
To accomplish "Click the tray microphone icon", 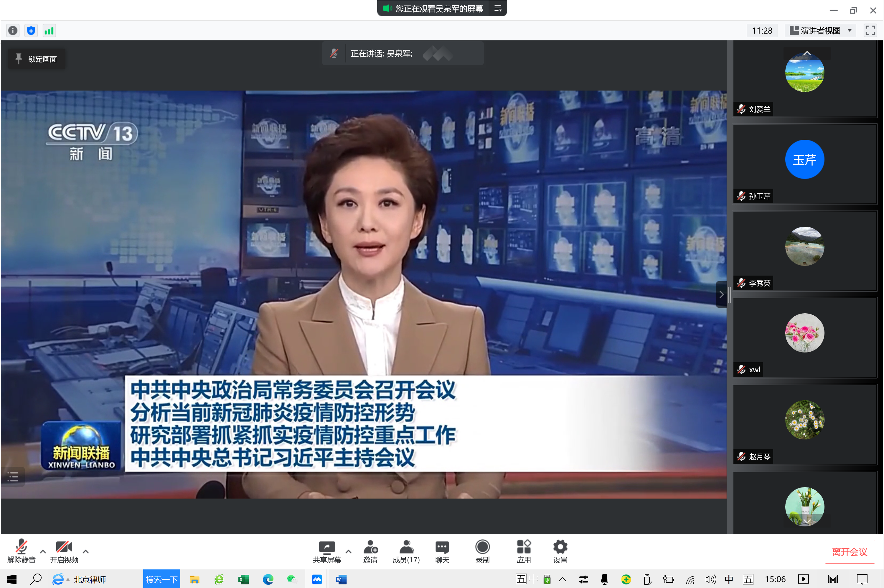I will click(x=604, y=579).
